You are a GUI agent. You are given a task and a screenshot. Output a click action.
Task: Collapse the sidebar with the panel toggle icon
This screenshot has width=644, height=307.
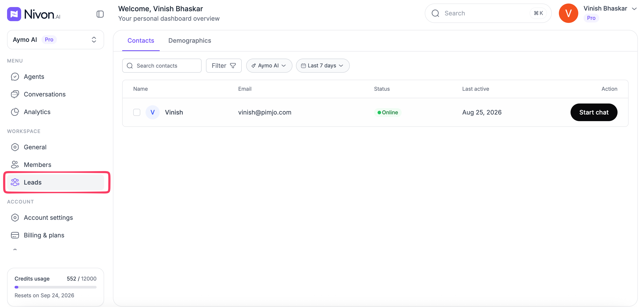[x=100, y=14]
